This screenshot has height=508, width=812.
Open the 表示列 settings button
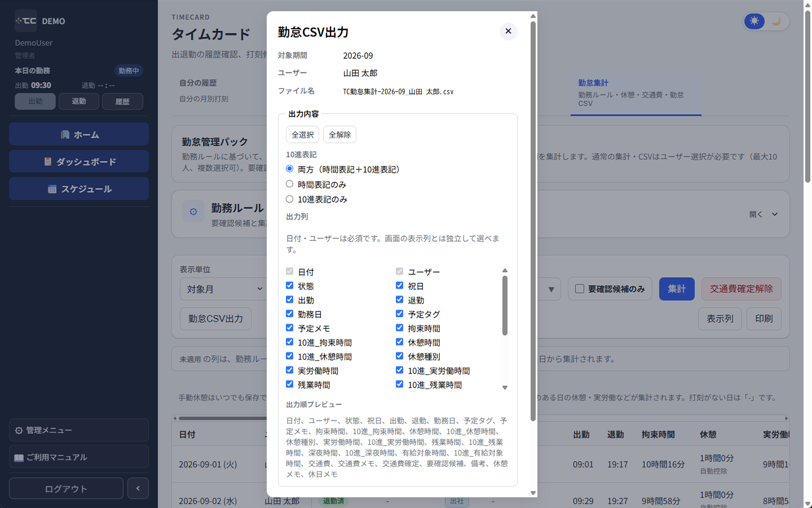[x=720, y=319]
